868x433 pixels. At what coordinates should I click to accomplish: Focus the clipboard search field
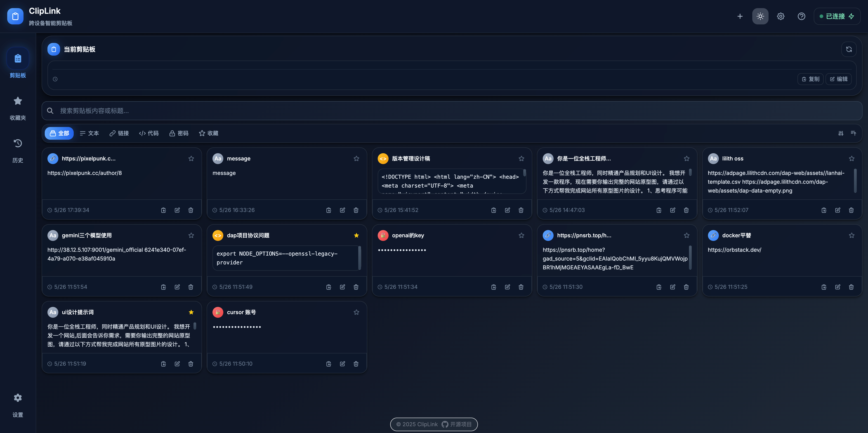coord(452,111)
